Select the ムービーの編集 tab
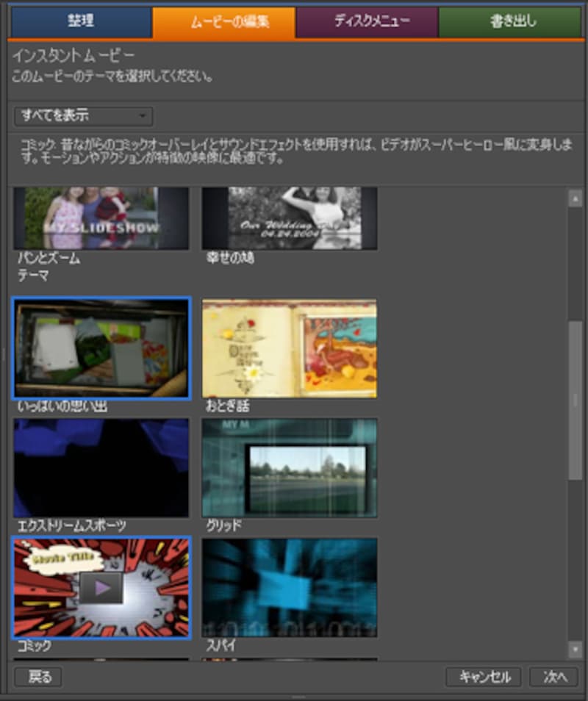Viewport: 588px width, 701px height. click(223, 22)
